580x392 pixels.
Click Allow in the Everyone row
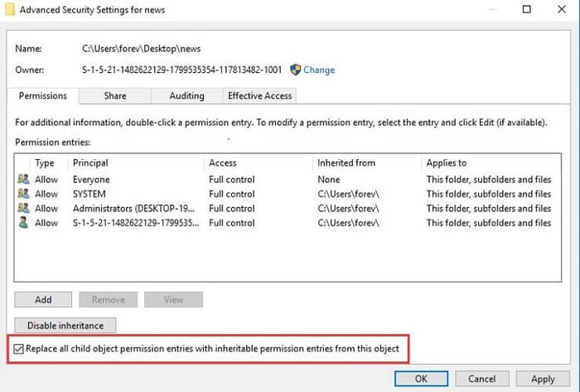(x=46, y=179)
